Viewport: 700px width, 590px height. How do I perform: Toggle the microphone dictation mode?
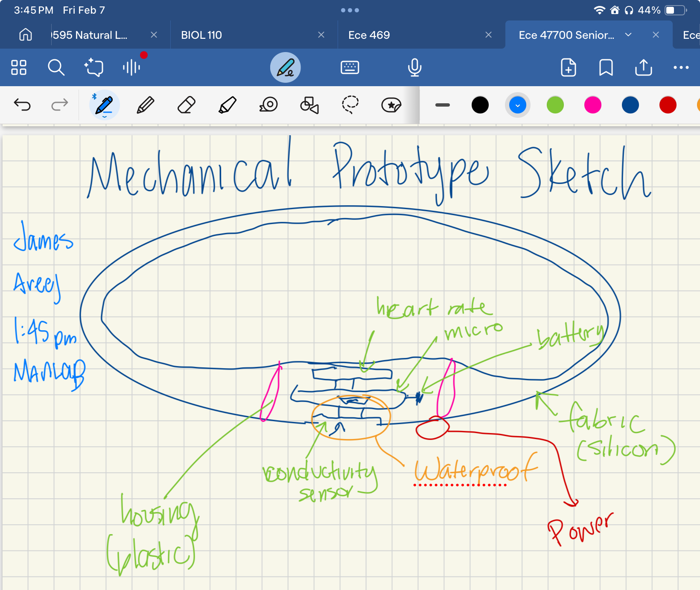[x=414, y=67]
